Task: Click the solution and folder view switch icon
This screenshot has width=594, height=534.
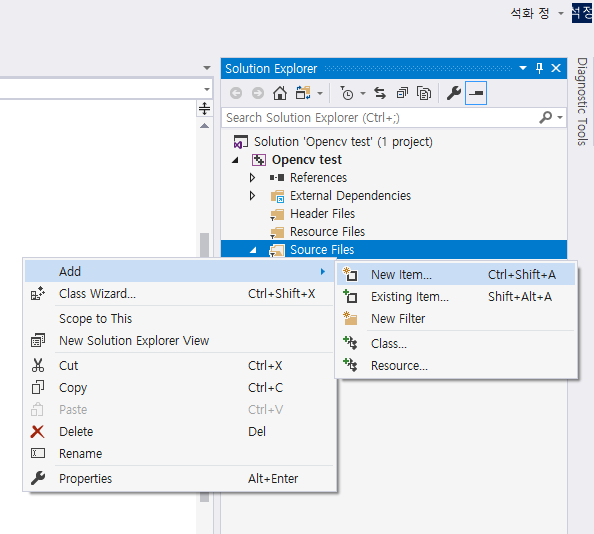Action: coord(303,93)
